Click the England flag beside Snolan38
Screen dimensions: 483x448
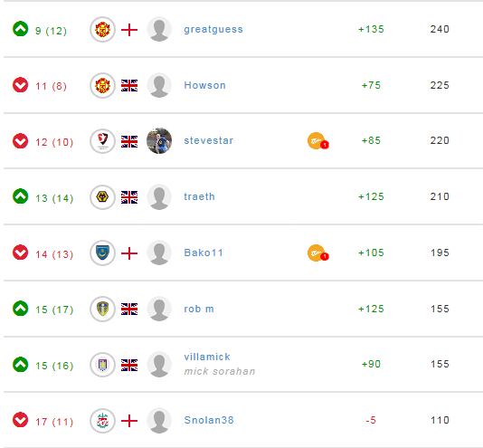129,421
